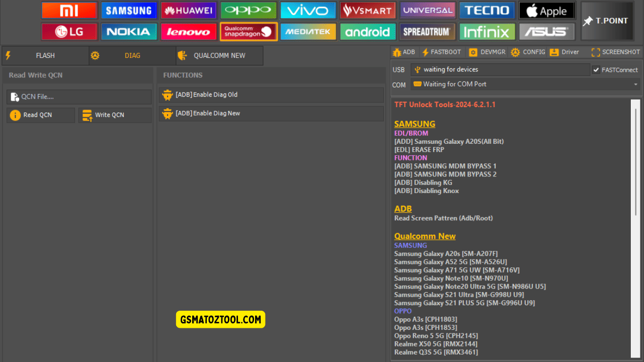Click the log panel vertical scrollbar
This screenshot has height=362, width=644.
point(635,161)
